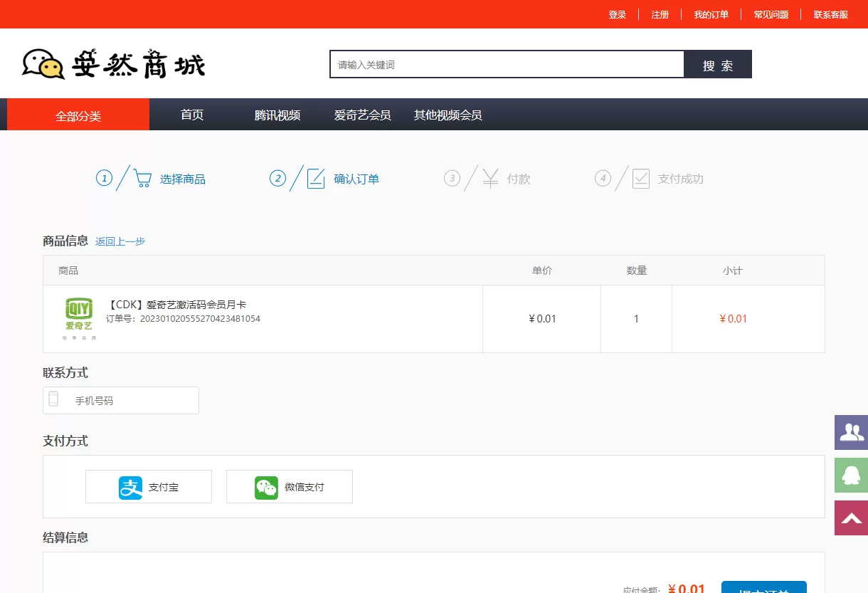The height and width of the screenshot is (593, 868).
Task: Click the yen payment step icon
Action: tap(490, 179)
